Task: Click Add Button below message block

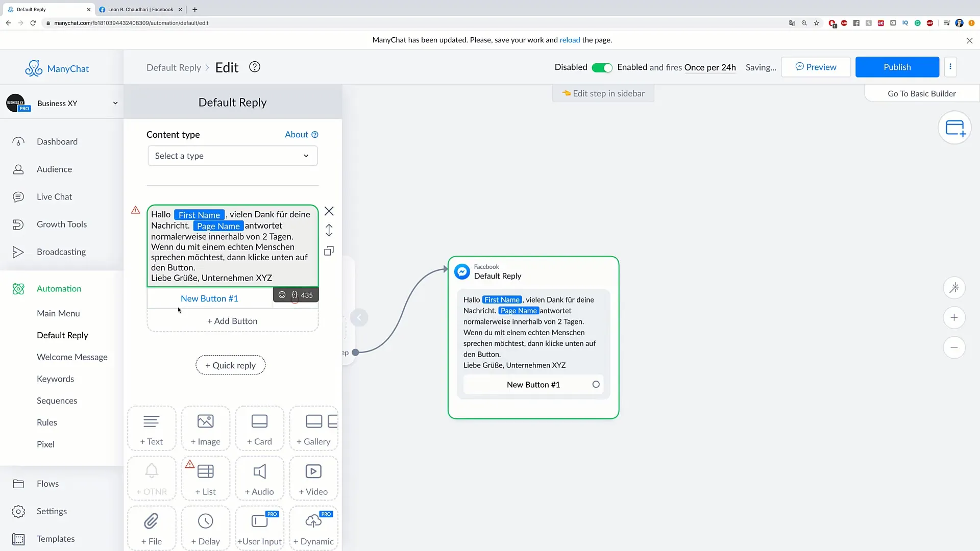Action: [232, 321]
